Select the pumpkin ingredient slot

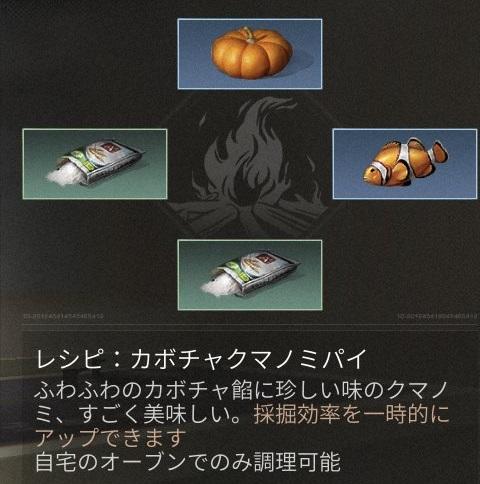250,54
